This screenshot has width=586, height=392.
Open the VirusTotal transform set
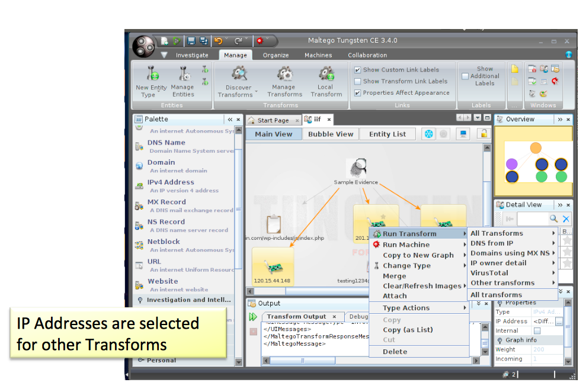[x=513, y=273]
